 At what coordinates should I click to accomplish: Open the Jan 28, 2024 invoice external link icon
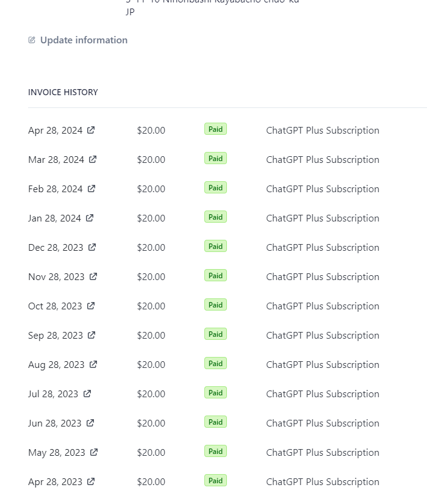[90, 218]
